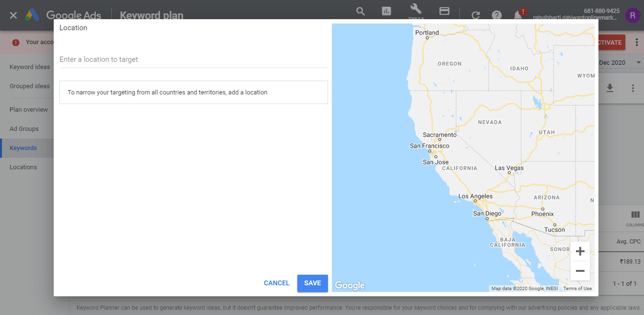Open the Terms of Use map link
Screen dimensions: 644x315
577,289
